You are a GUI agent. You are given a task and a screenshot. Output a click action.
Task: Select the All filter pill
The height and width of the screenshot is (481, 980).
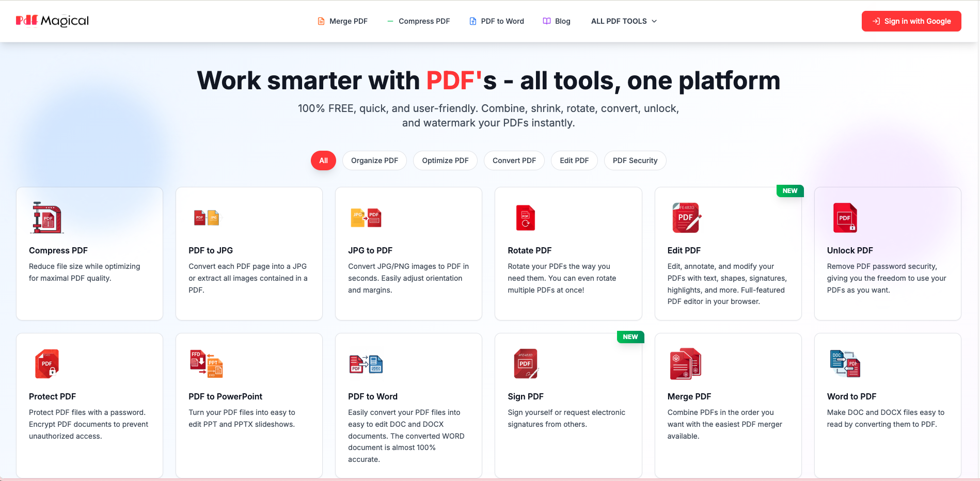(323, 161)
